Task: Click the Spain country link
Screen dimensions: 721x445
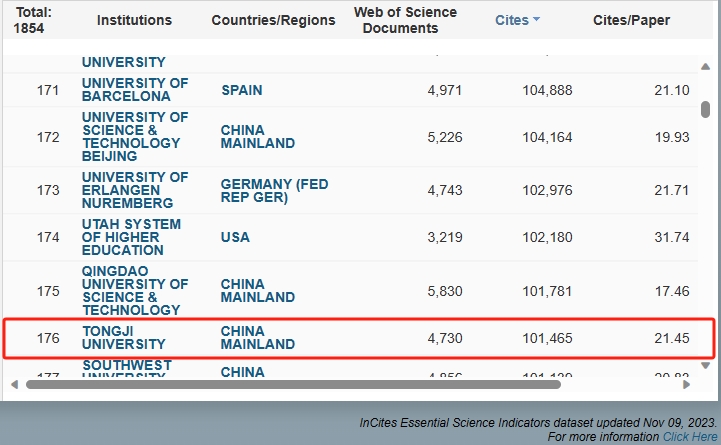Action: (x=242, y=90)
